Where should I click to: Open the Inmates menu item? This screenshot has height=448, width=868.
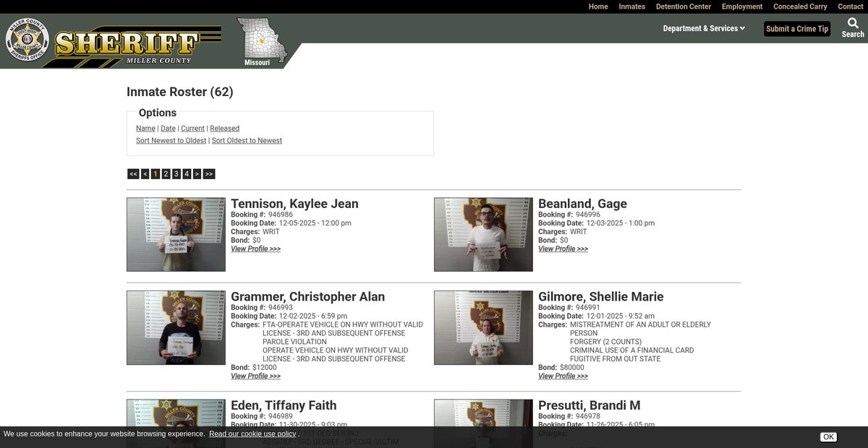point(631,7)
